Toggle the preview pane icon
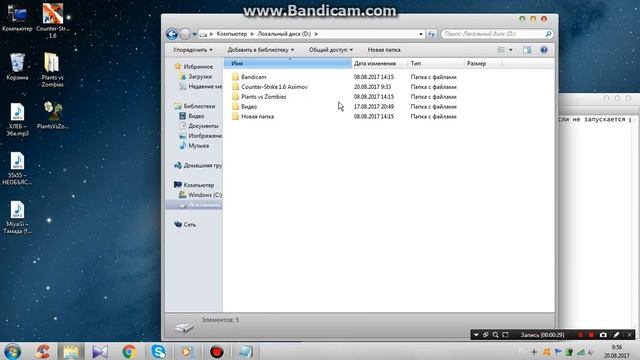Screen dimensions: 640x360 point(527,50)
